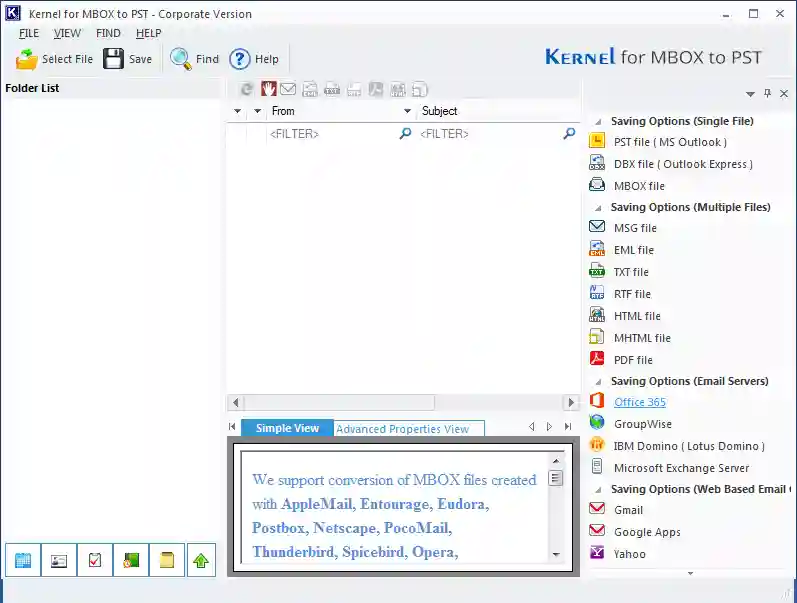Collapse Saving Options (Email Servers) group
797x603 pixels.
pos(599,382)
